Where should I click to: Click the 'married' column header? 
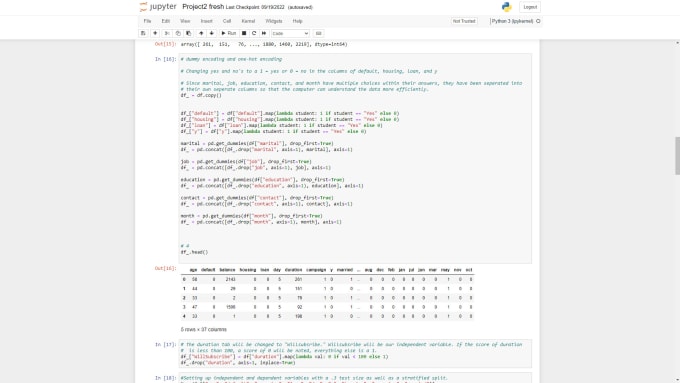tap(345, 270)
